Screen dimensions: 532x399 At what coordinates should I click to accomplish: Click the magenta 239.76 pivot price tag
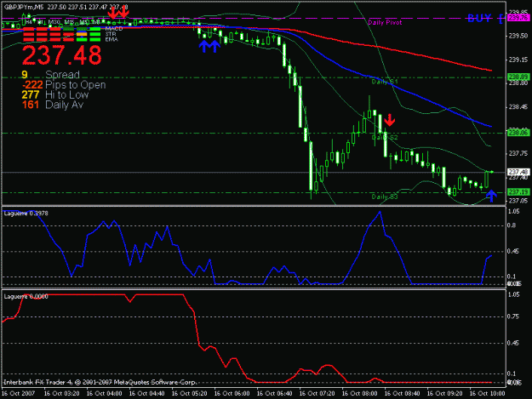click(x=518, y=18)
